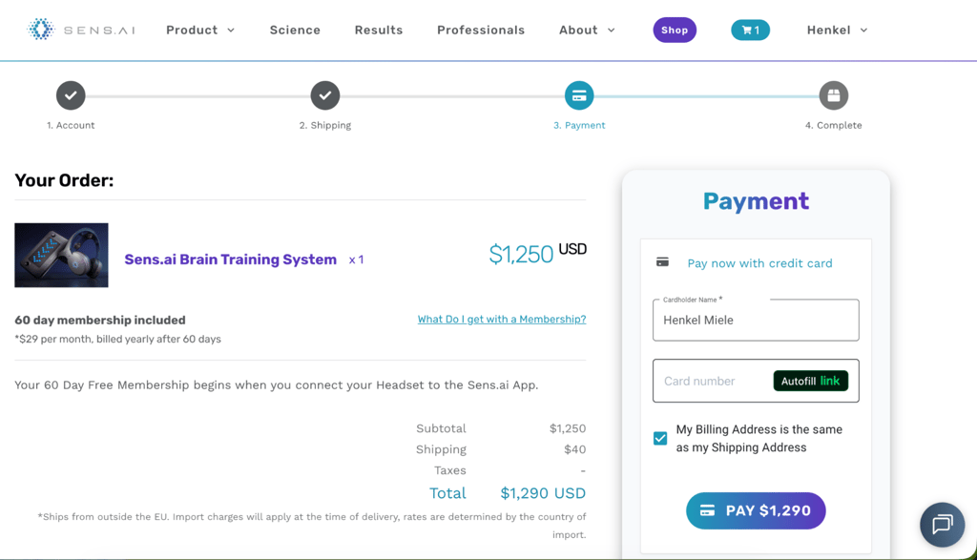Viewport: 977px width, 560px height.
Task: Click the 'x 1' quantity text
Action: (357, 259)
